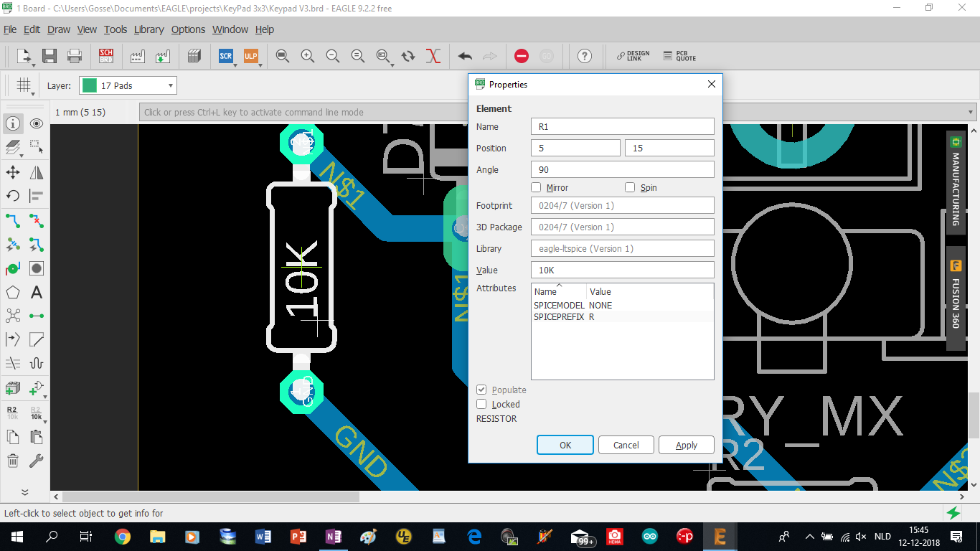This screenshot has height=551, width=980.
Task: Click the red Stop command icon
Action: click(522, 56)
